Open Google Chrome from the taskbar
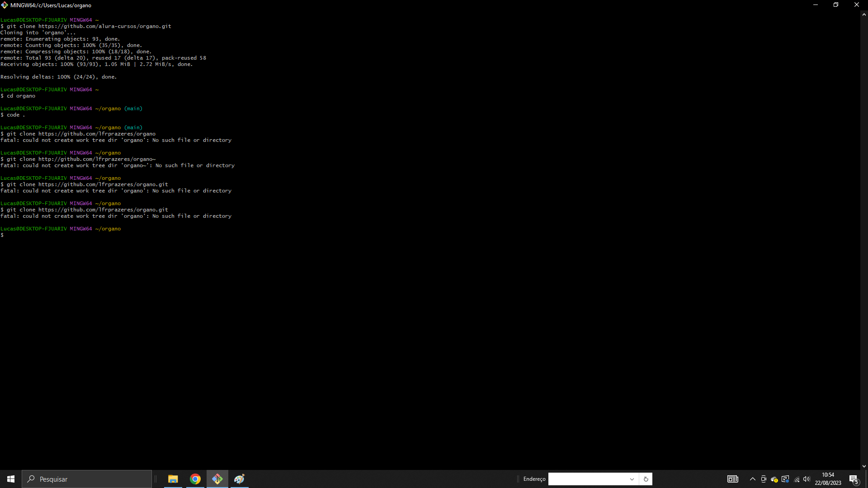 point(195,479)
